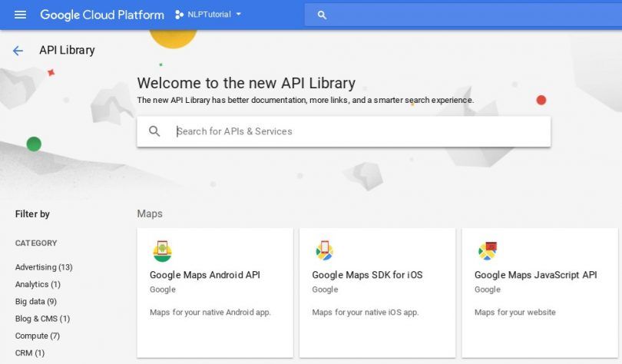The height and width of the screenshot is (364, 622).
Task: Click the Google Maps Android API icon
Action: click(x=162, y=251)
